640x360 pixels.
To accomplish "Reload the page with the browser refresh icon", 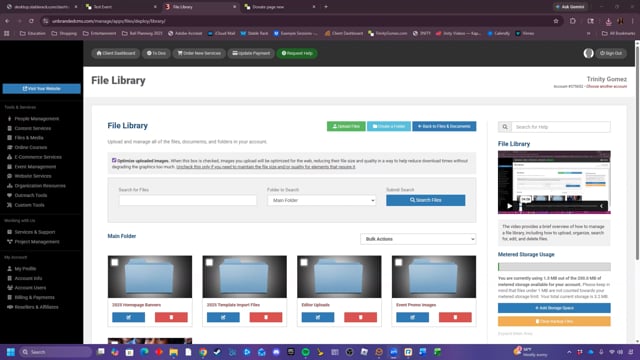I will coord(31,21).
